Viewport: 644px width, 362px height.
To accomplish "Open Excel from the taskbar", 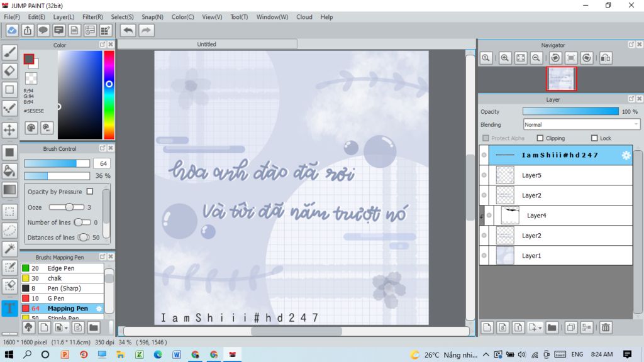I will pos(139,354).
